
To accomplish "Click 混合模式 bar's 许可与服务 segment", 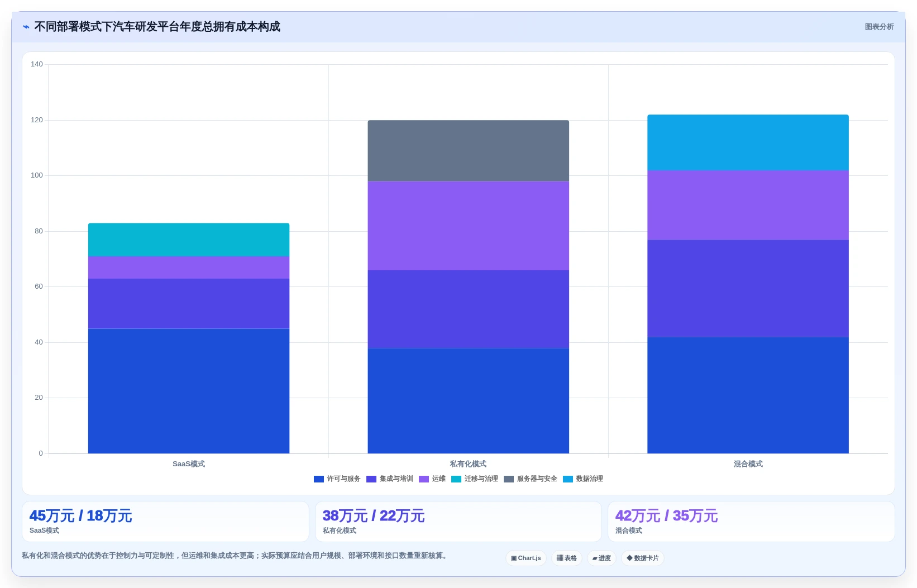I will coord(748,395).
